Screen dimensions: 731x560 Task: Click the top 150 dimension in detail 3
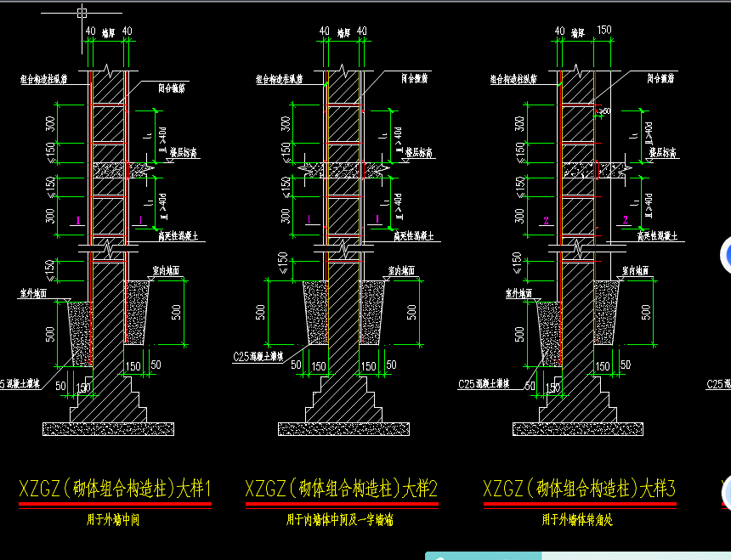[604, 31]
